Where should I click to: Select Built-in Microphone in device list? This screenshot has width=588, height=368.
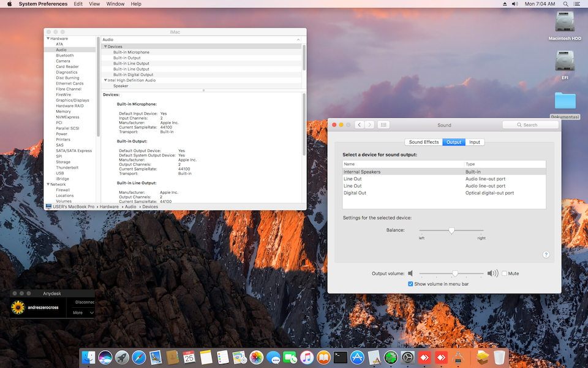click(x=131, y=52)
